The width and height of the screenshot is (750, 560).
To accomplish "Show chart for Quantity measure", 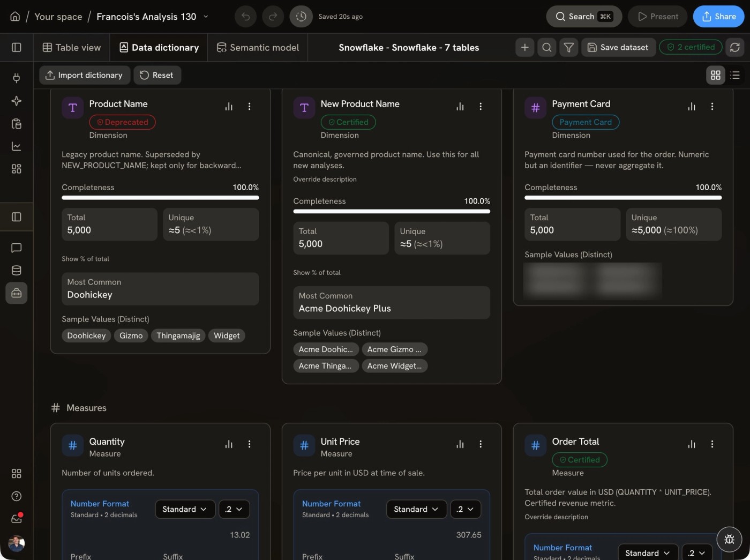I will click(229, 444).
